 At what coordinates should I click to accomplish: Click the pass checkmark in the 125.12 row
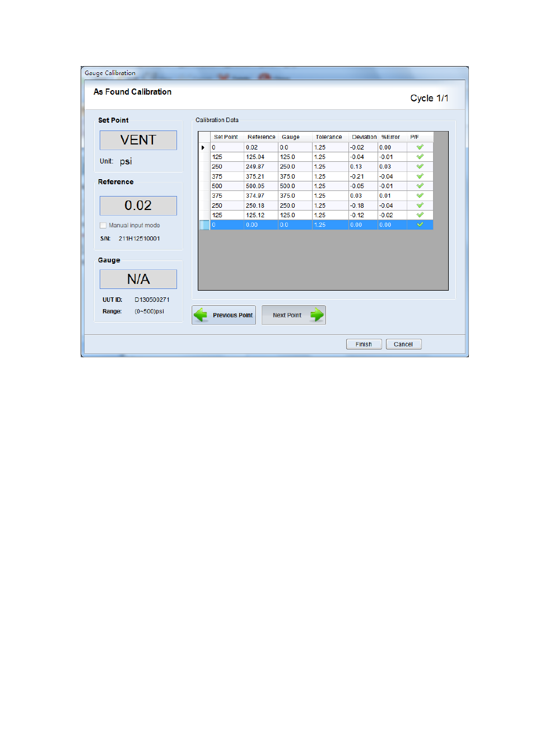[x=420, y=215]
